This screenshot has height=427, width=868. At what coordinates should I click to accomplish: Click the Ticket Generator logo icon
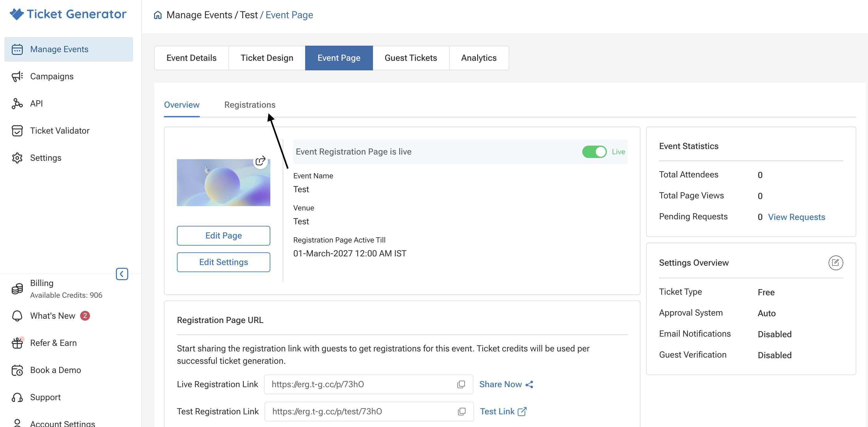click(x=17, y=14)
